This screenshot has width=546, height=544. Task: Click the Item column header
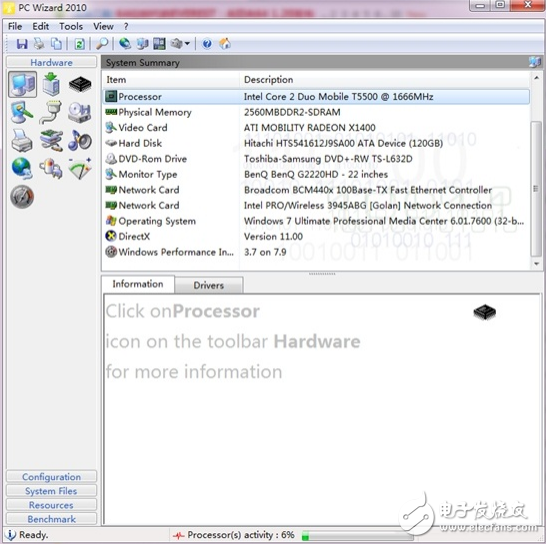tap(171, 80)
